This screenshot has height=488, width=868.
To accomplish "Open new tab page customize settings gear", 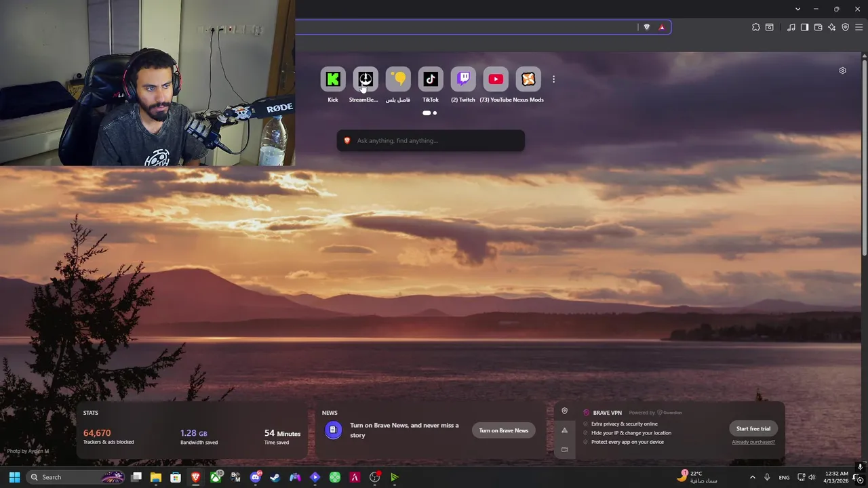I will (842, 70).
